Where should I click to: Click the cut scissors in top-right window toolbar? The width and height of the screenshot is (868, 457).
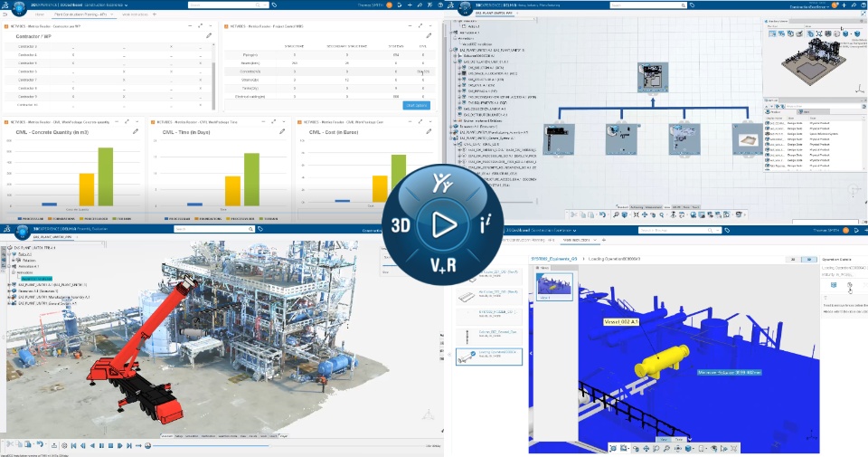[x=573, y=215]
